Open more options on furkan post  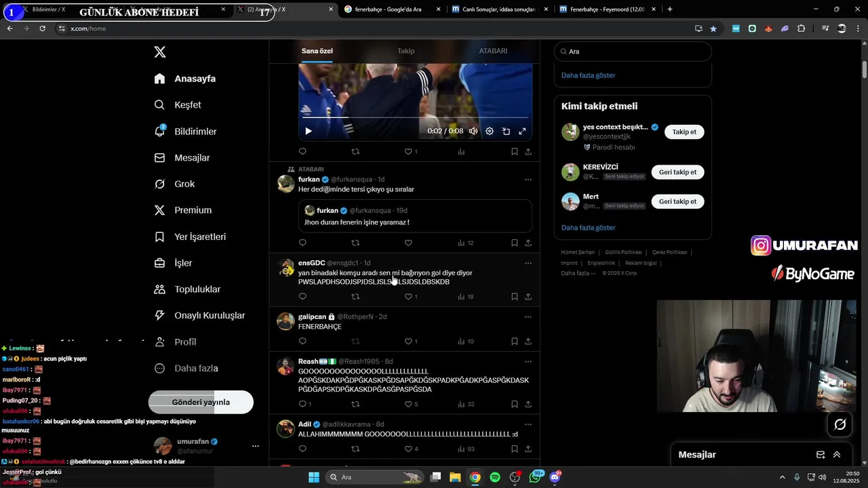528,180
